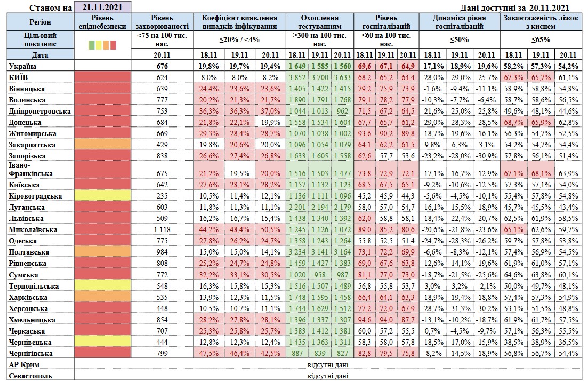Click the Миколаївська incidence value 1 118
Screen dimensions: 588x381
(162, 229)
